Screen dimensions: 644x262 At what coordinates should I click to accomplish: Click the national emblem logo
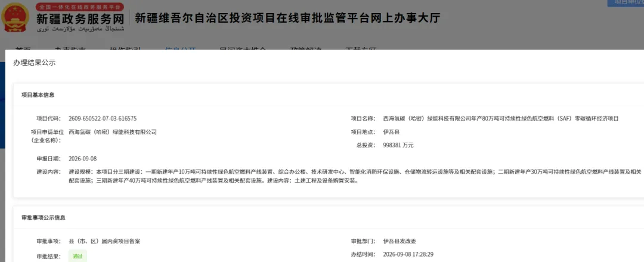(x=15, y=18)
